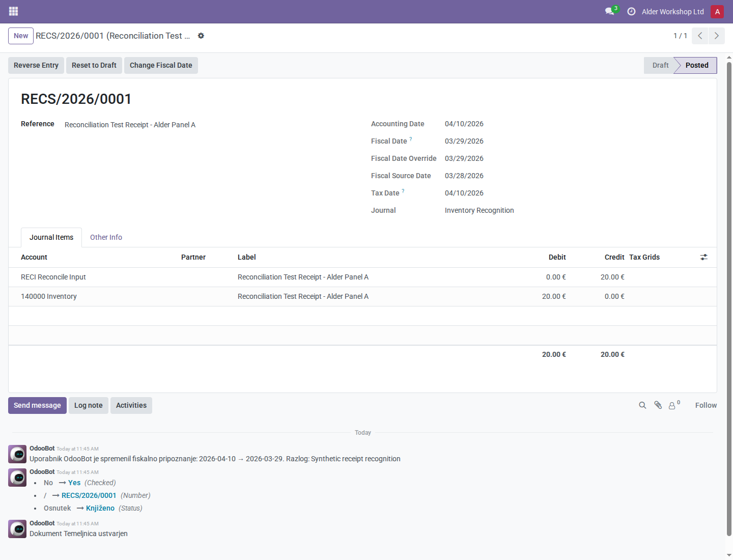733x560 pixels.
Task: Click Log note button
Action: click(89, 405)
